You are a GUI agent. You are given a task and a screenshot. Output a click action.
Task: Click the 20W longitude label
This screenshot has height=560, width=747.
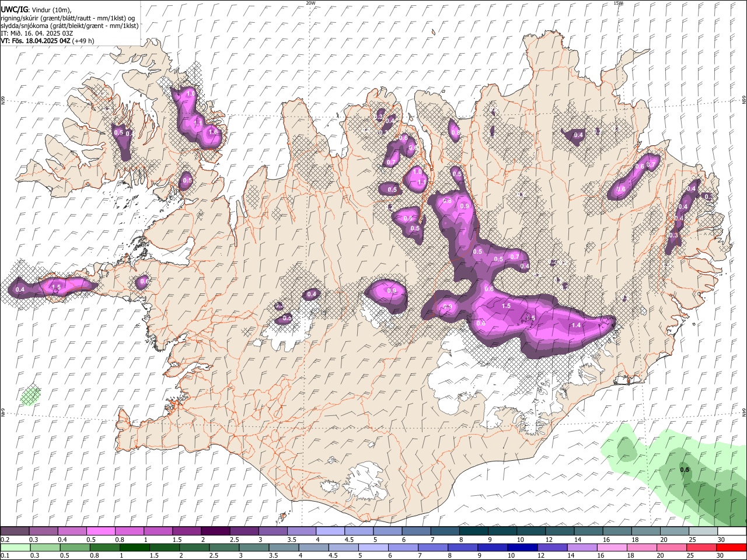tap(311, 3)
